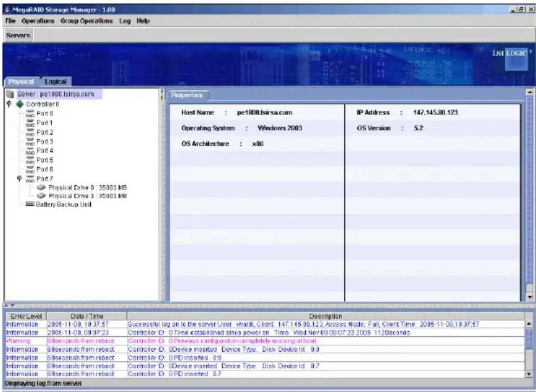Screen dimensions: 536x392
Task: Select Battery Backup Unit label
Action: pyautogui.click(x=64, y=205)
